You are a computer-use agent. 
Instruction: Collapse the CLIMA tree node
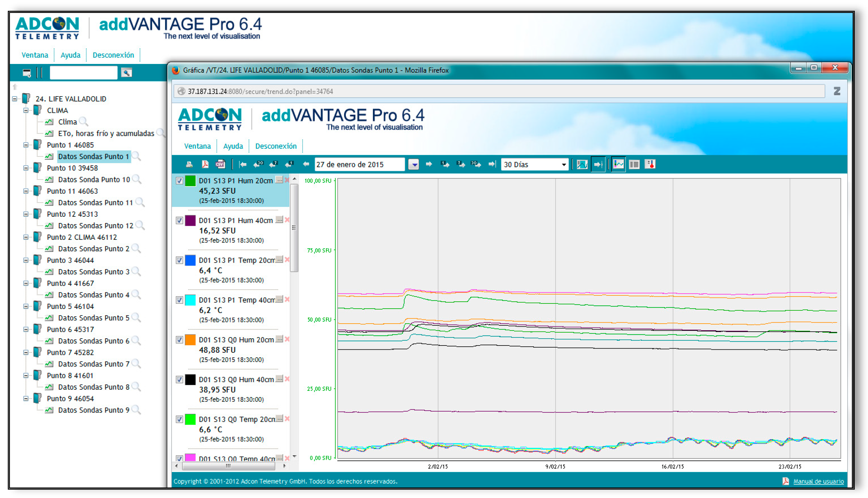click(26, 110)
